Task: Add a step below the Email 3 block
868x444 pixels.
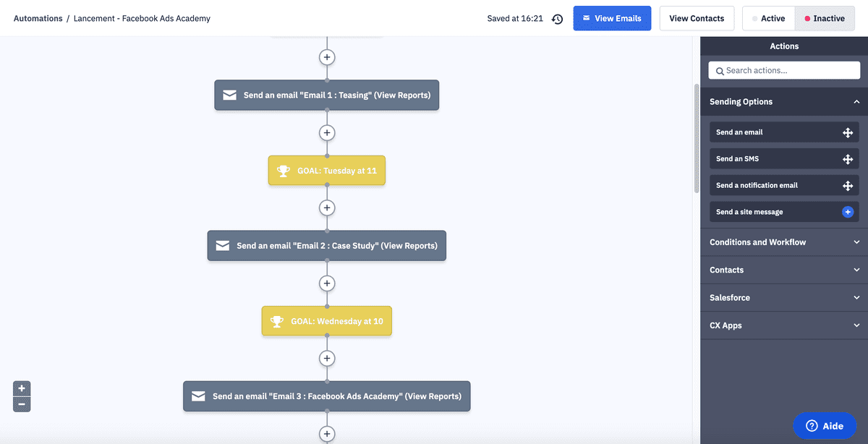Action: pyautogui.click(x=327, y=434)
